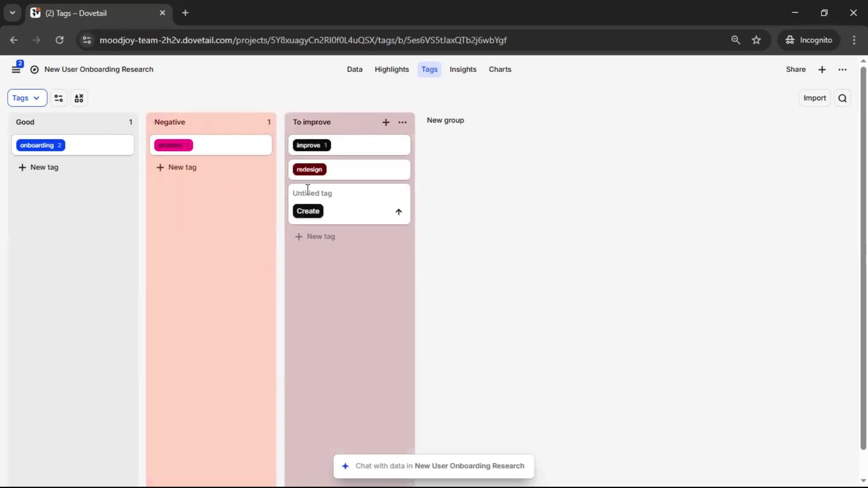Click the view settings sliders icon
The width and height of the screenshot is (868, 488).
pos(58,98)
